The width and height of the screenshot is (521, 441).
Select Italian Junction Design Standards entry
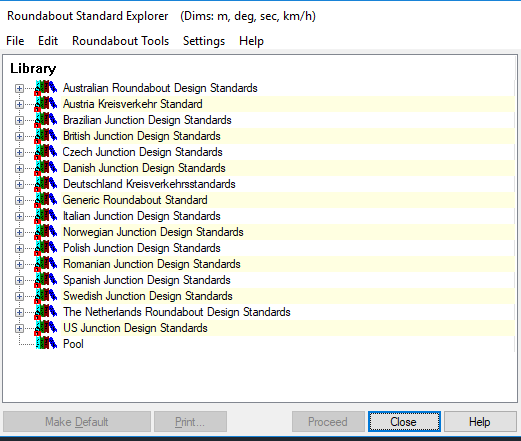tap(142, 216)
